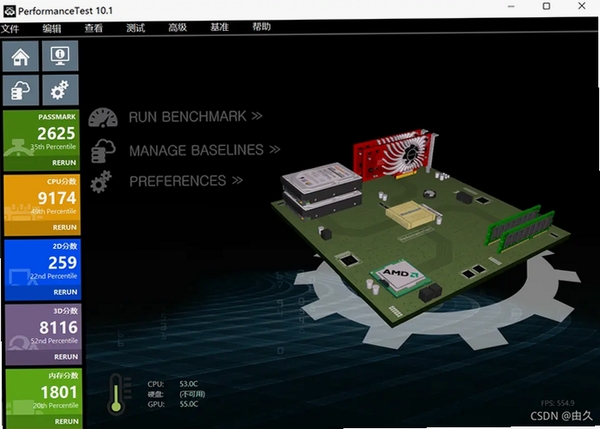600x429 pixels.
Task: Select the red graphics card model
Action: coord(394,155)
